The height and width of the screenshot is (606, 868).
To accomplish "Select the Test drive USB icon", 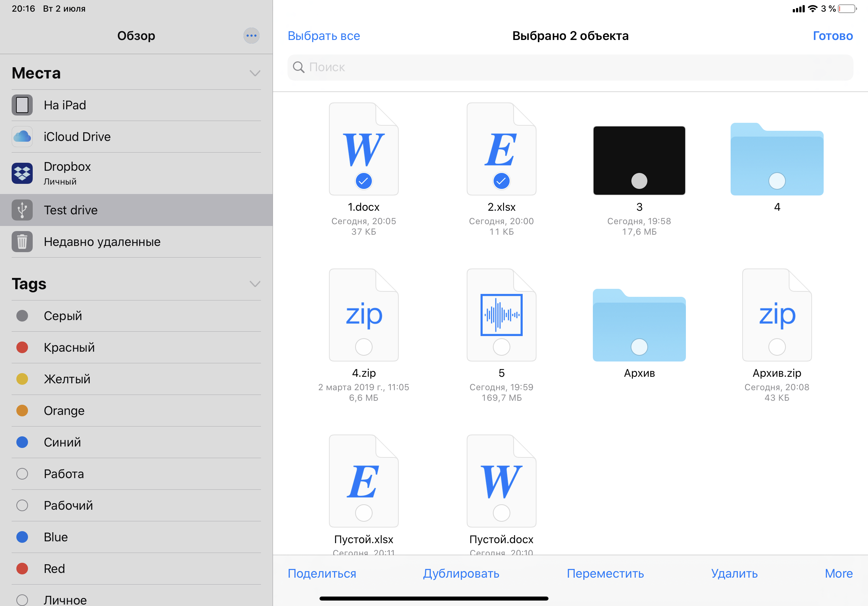I will coord(22,210).
